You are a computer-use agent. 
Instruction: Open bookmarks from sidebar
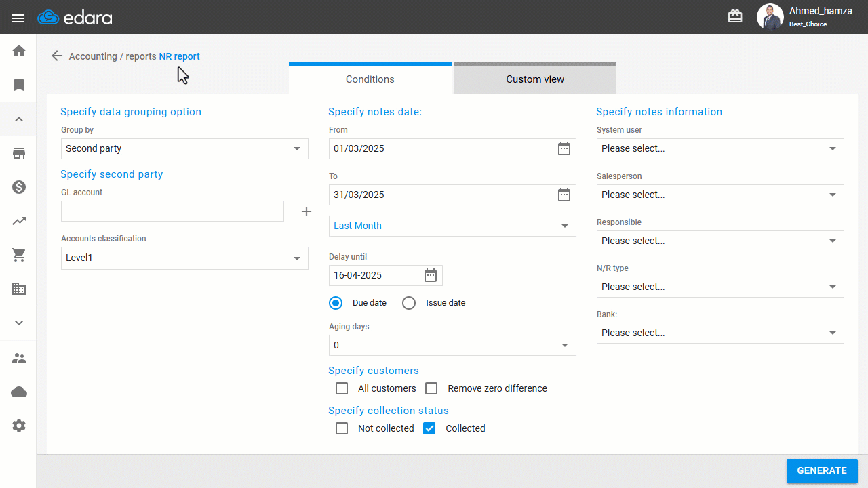[x=19, y=85]
